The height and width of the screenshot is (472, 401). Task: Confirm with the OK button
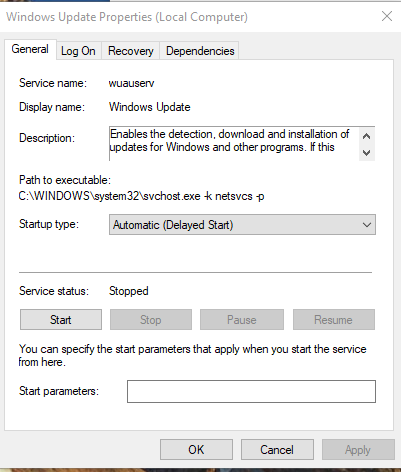tap(196, 450)
